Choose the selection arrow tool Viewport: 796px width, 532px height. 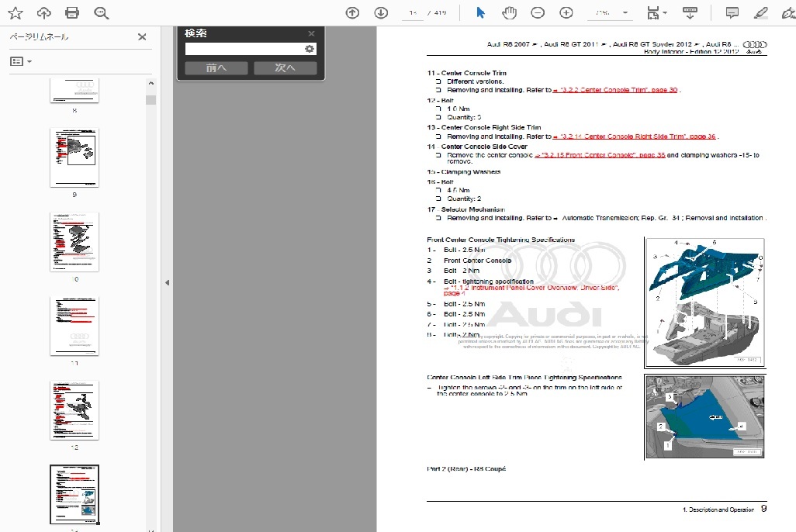coord(480,12)
